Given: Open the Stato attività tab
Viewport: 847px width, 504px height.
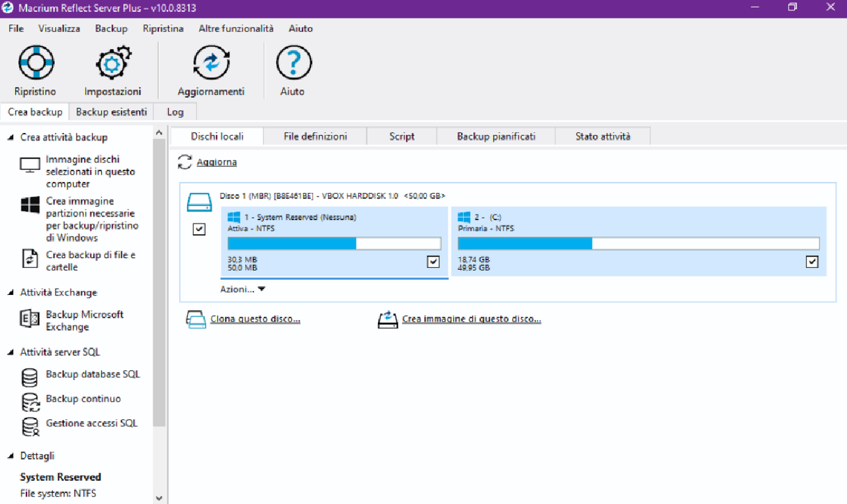Looking at the screenshot, I should click(603, 136).
